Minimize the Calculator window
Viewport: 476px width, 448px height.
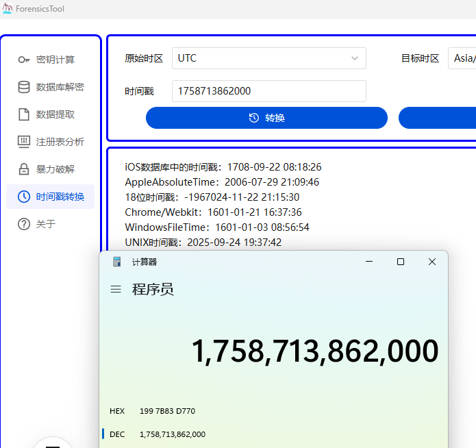[x=369, y=262]
